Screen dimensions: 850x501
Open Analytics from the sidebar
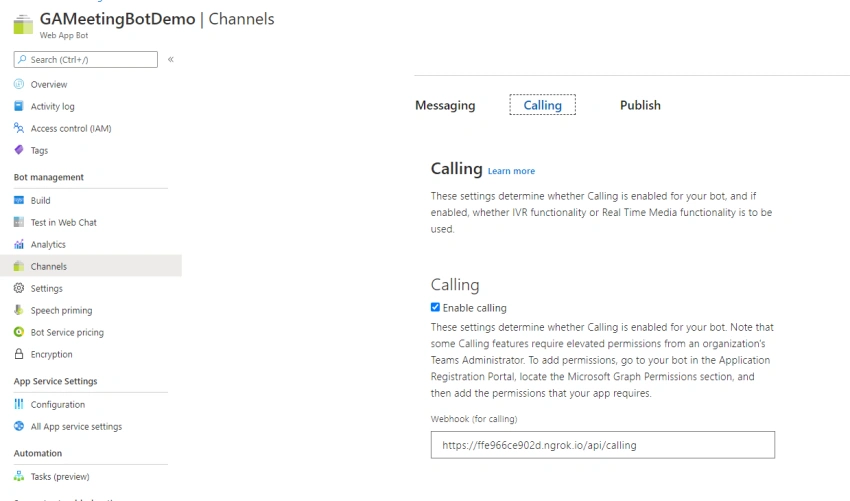point(48,245)
